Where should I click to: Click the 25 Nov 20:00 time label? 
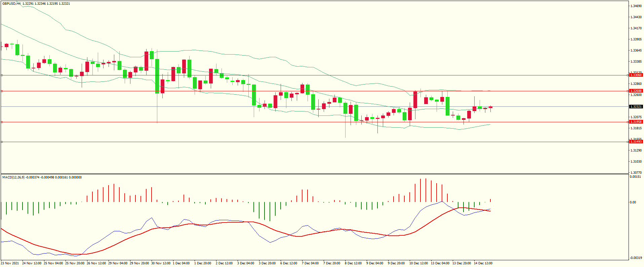[x=75, y=263]
